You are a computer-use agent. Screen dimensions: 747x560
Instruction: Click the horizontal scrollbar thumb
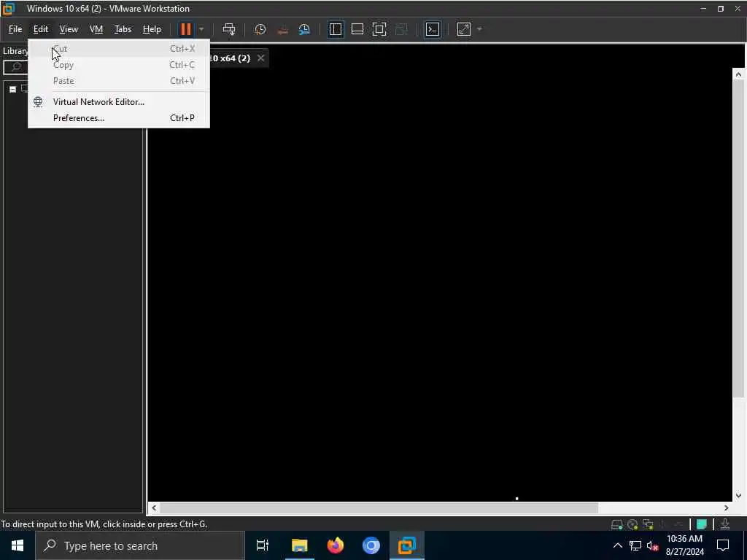point(379,508)
